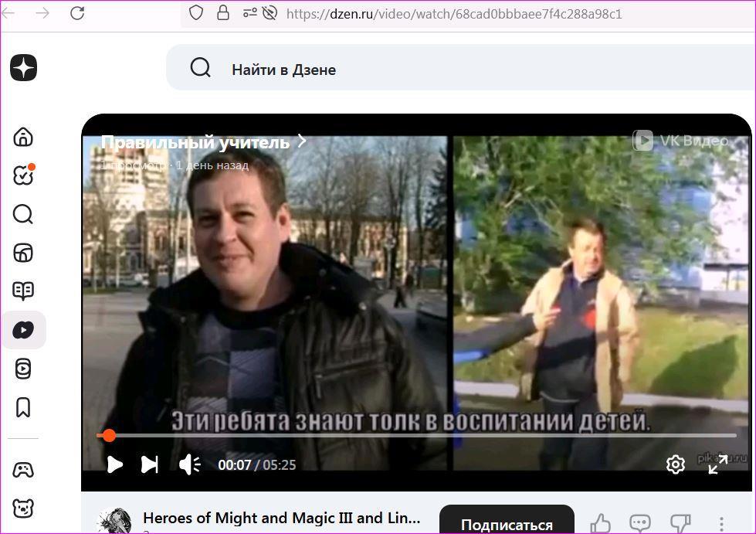Like the video with thumbs up

click(600, 524)
